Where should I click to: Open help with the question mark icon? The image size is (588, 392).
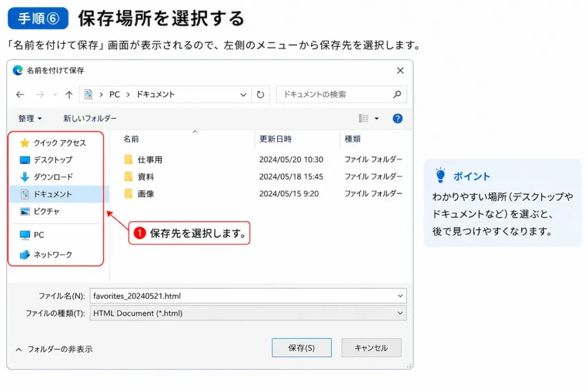tap(397, 118)
